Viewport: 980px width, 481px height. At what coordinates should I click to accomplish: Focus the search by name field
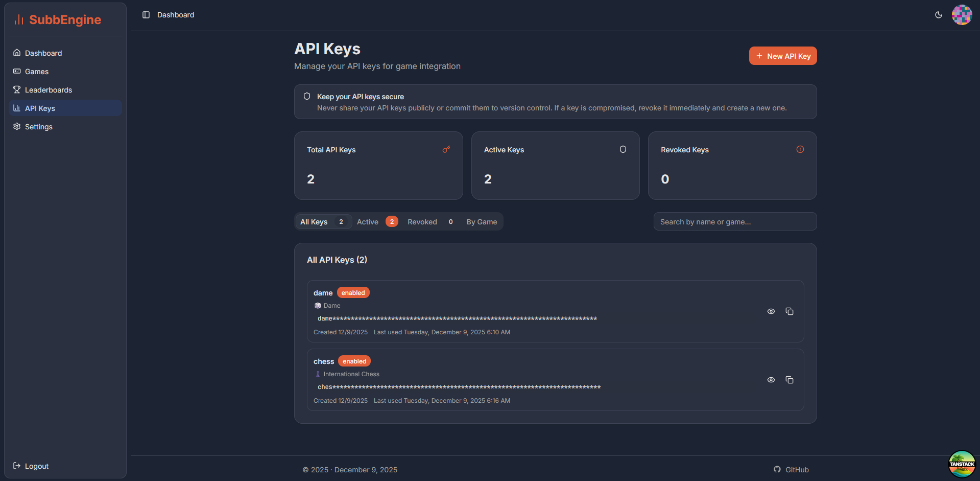tap(734, 222)
